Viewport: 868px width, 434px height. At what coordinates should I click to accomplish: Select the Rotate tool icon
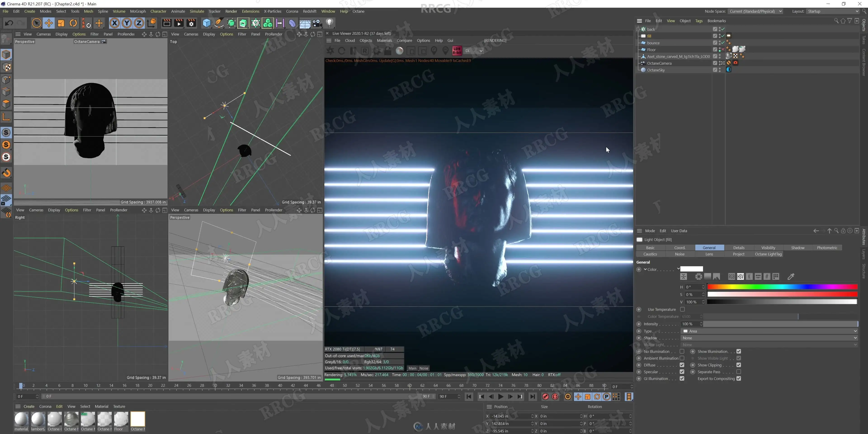point(73,23)
